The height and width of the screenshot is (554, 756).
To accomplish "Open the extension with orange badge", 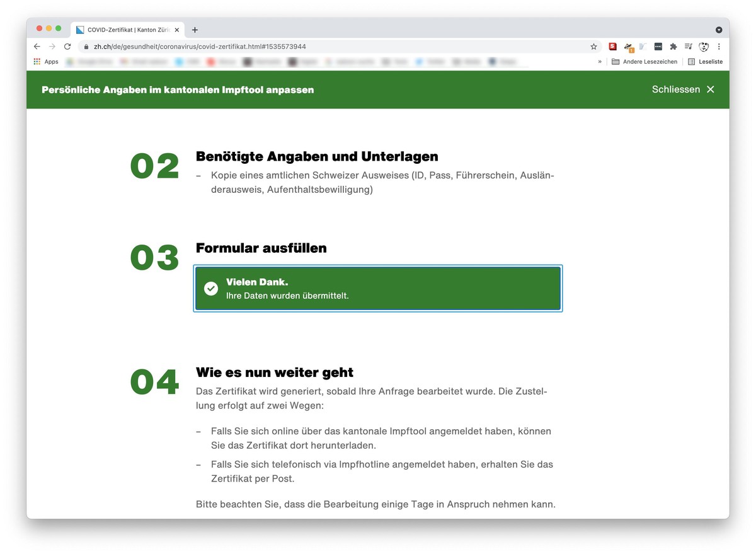I will pyautogui.click(x=628, y=47).
